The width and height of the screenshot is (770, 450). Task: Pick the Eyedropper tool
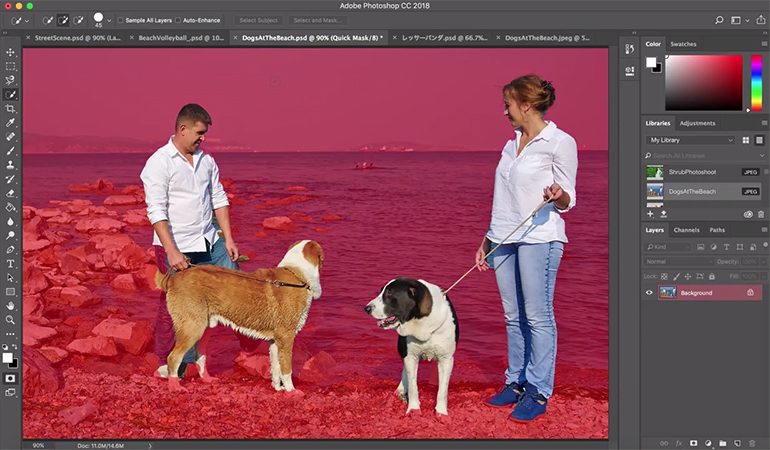[x=10, y=122]
